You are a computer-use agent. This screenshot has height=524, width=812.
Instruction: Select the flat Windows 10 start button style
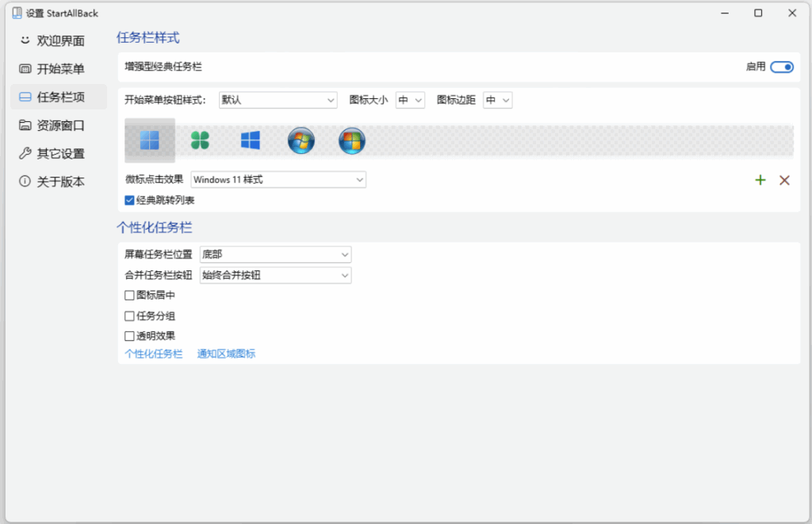pyautogui.click(x=250, y=140)
